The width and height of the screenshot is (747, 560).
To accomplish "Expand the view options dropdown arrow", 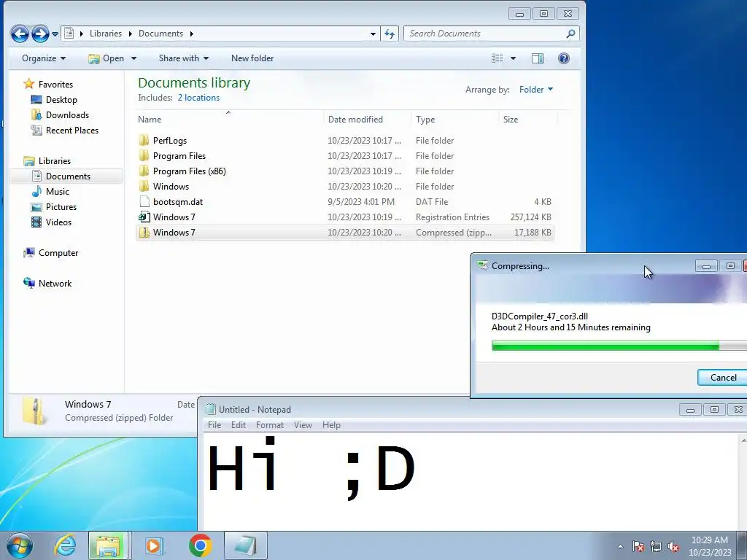I will 513,58.
